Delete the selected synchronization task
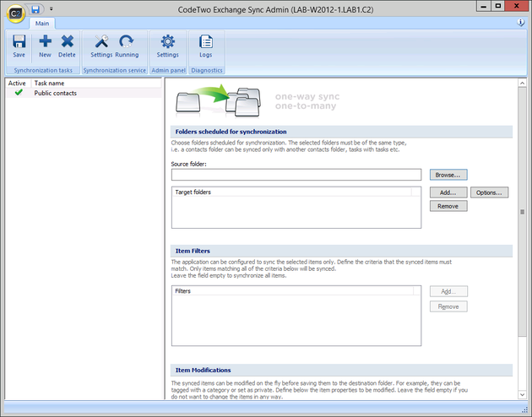The height and width of the screenshot is (417, 532). coord(67,46)
